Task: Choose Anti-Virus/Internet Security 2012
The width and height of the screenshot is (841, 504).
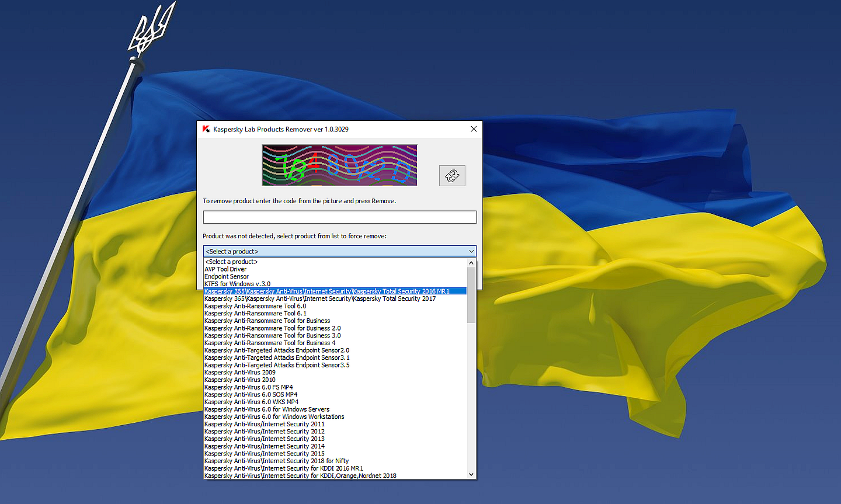Action: pos(335,432)
